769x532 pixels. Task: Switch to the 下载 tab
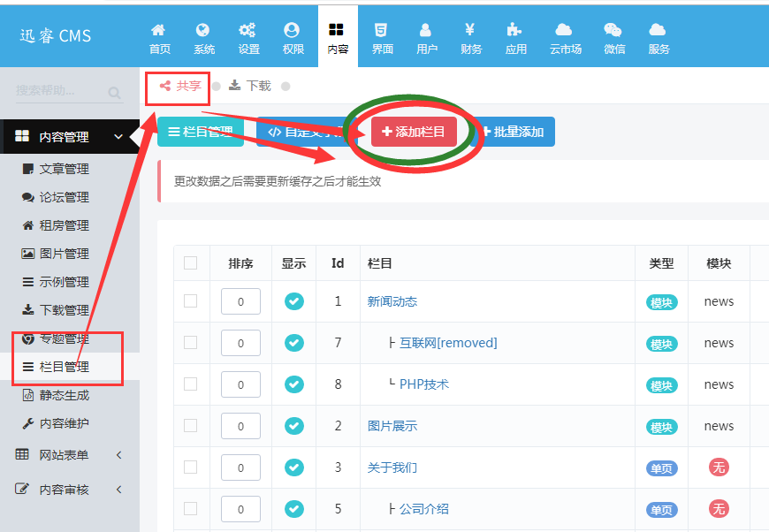coord(250,86)
